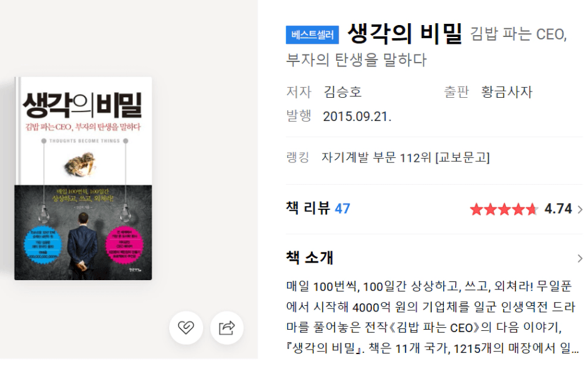The image size is (588, 366).
Task: Click the ranking text 자기계발 부문 112위
Action: pos(376,157)
